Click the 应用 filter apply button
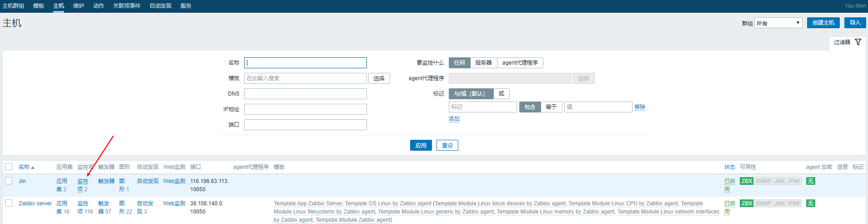Image resolution: width=868 pixels, height=224 pixels. click(421, 145)
